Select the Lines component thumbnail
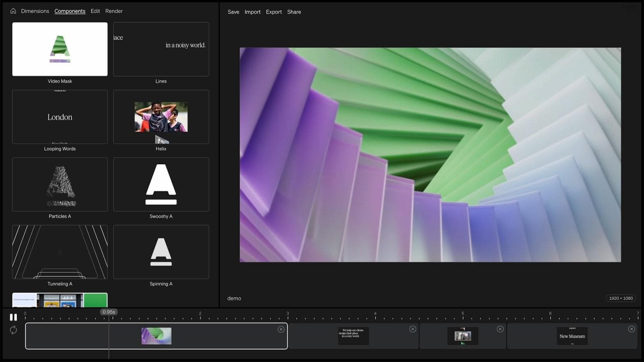This screenshot has height=362, width=644. pos(161,49)
